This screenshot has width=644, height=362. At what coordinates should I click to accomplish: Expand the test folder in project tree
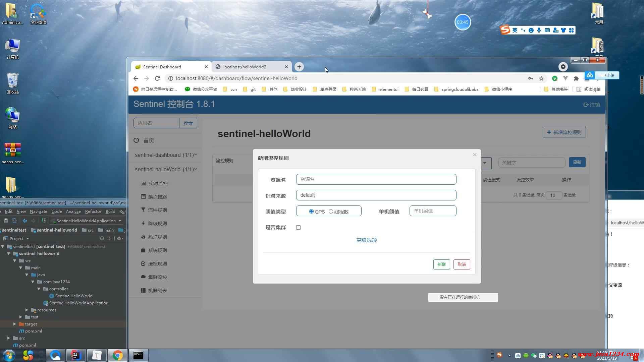point(21,317)
